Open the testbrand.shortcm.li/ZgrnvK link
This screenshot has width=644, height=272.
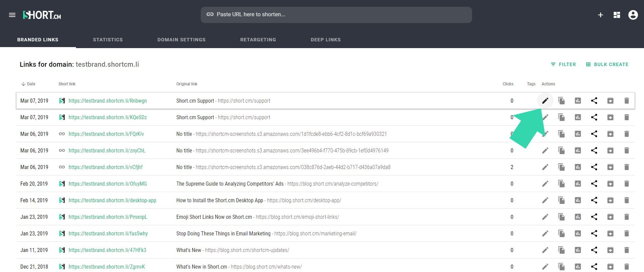click(x=107, y=267)
